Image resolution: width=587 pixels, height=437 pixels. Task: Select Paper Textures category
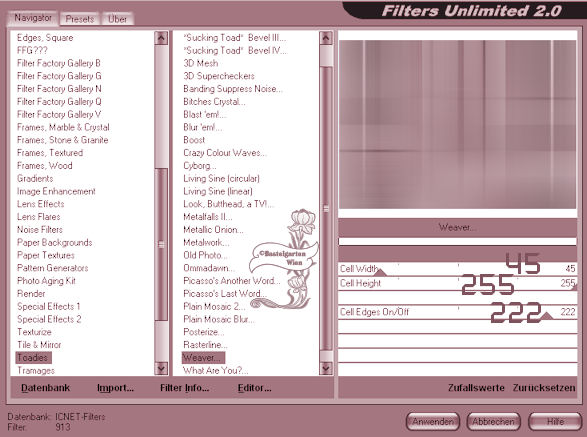[46, 255]
